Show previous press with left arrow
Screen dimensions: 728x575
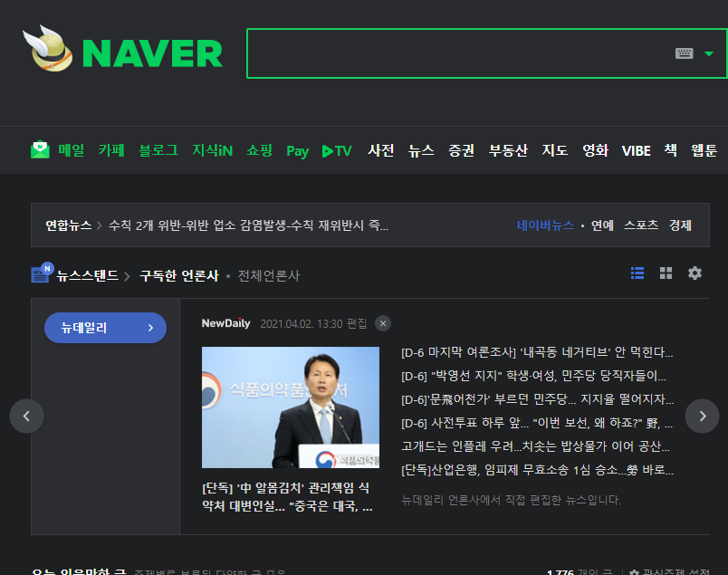click(26, 417)
